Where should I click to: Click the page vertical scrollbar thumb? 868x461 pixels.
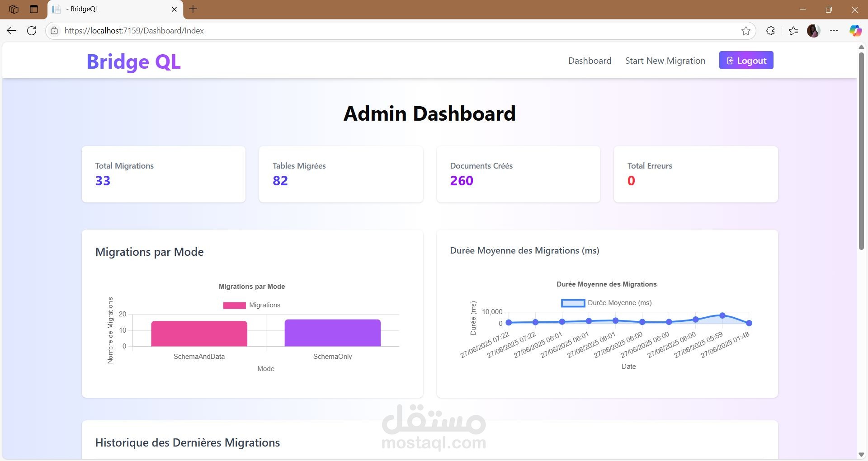tap(861, 151)
